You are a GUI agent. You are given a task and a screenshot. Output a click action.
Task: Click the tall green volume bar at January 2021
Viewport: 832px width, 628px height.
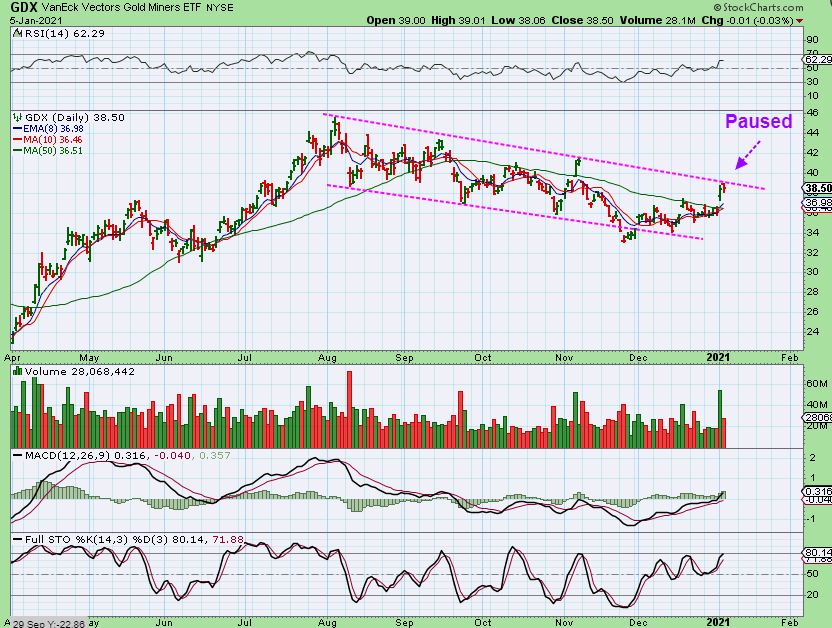(x=720, y=419)
